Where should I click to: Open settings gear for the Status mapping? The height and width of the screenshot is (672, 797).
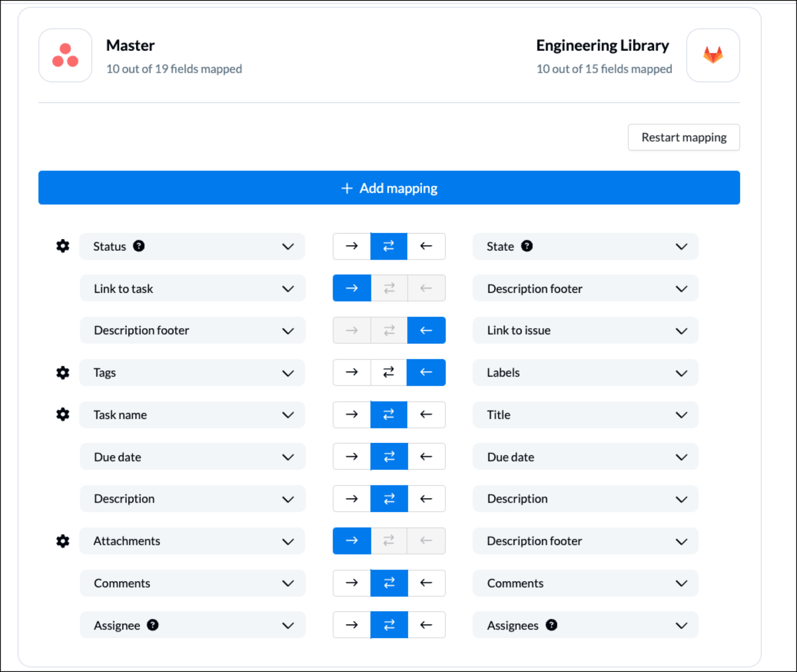tap(63, 246)
